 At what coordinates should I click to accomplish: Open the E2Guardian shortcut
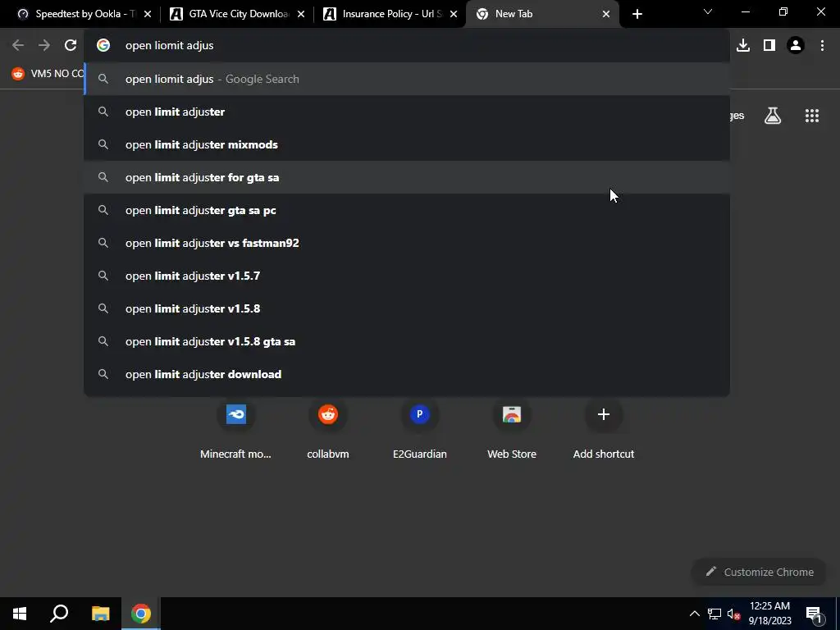click(419, 431)
